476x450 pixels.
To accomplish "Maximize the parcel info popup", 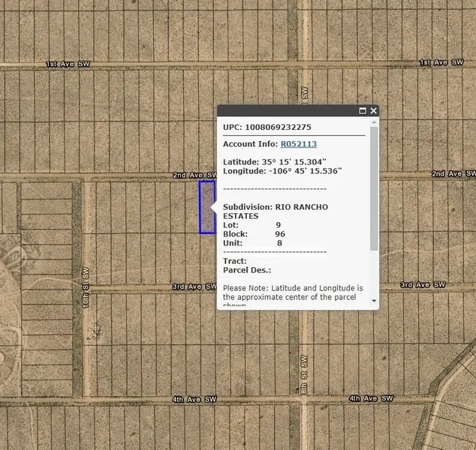I will click(363, 111).
